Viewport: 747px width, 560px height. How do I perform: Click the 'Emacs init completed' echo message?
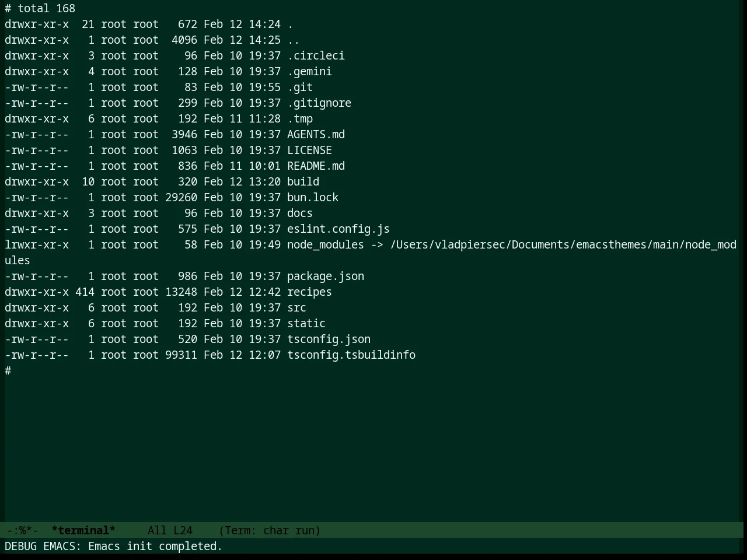[155, 546]
